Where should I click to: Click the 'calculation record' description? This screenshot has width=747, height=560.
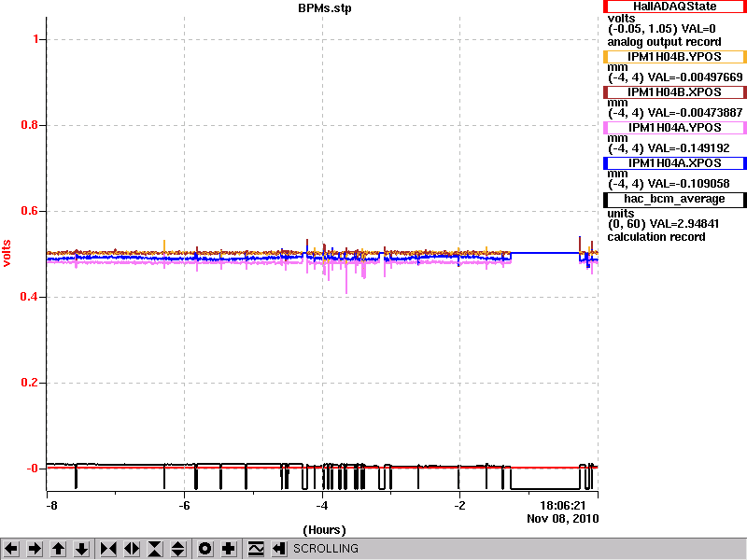tap(656, 237)
